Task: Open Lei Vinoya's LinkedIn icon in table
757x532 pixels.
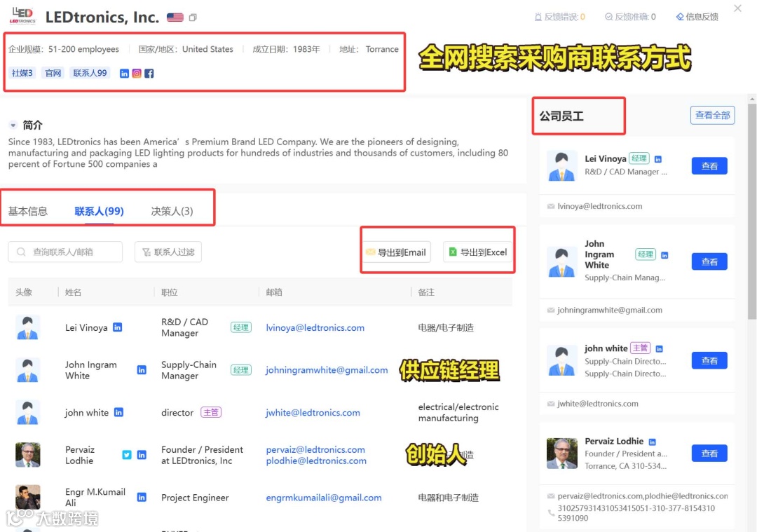Action: click(x=117, y=327)
